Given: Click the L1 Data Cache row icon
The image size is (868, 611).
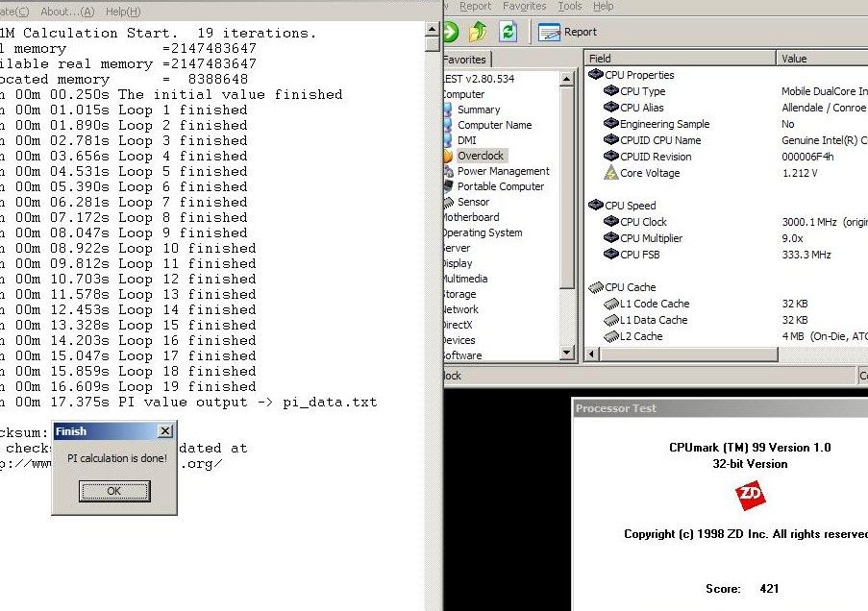Looking at the screenshot, I should click(x=611, y=320).
